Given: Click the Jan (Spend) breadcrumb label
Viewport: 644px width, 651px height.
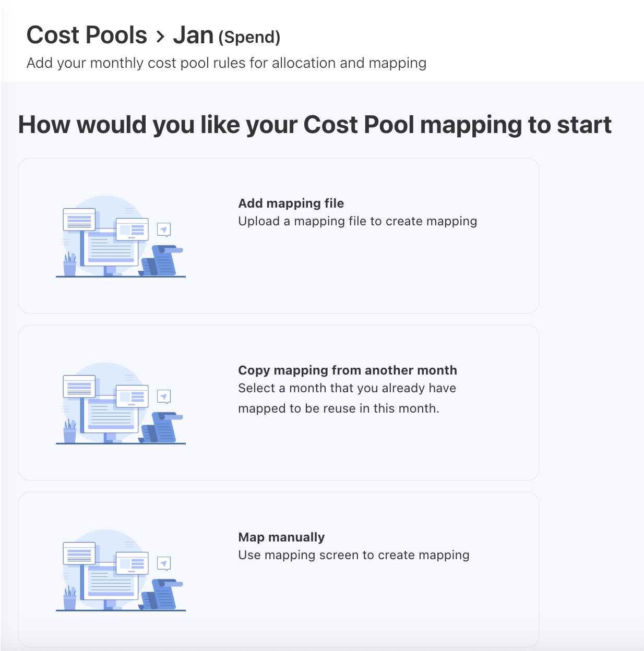Looking at the screenshot, I should tap(226, 36).
